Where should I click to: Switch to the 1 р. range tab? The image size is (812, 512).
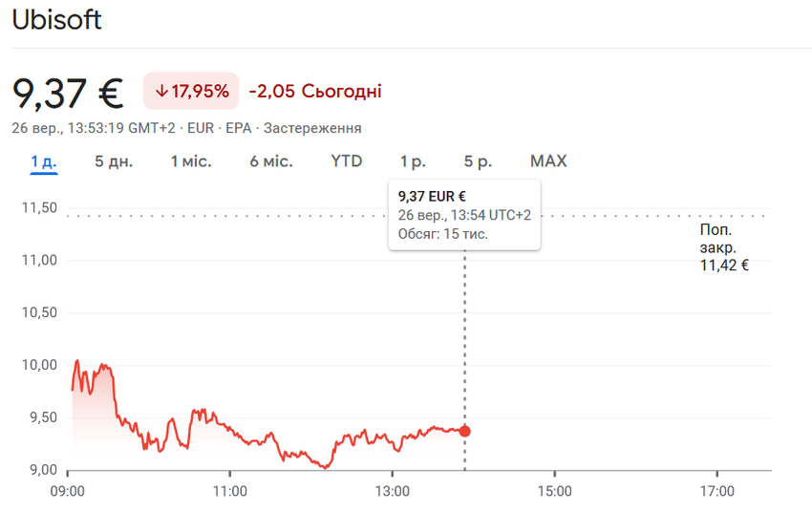[x=413, y=161]
